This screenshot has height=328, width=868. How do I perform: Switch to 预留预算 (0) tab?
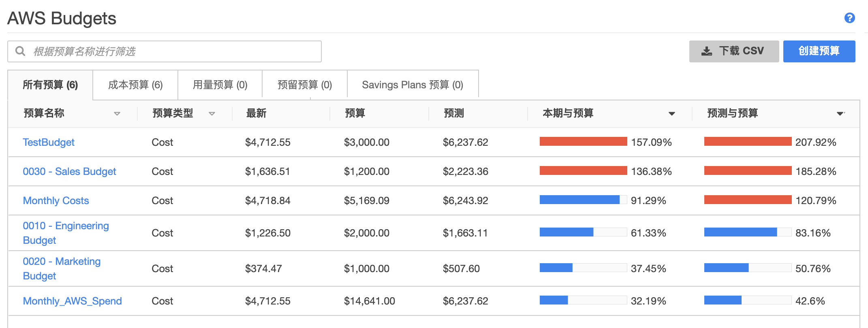point(305,85)
